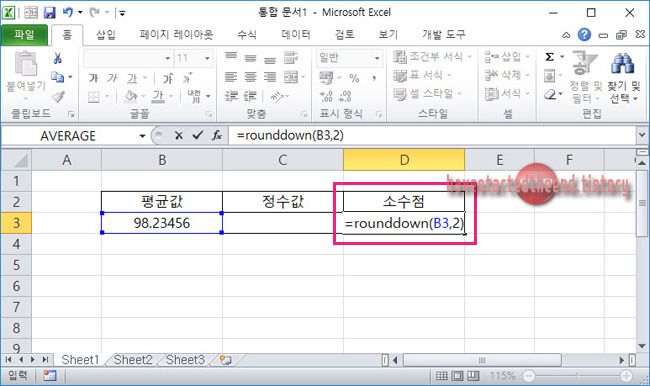Open the Undo history dropdown arrow
This screenshot has width=650, height=386.
point(80,13)
